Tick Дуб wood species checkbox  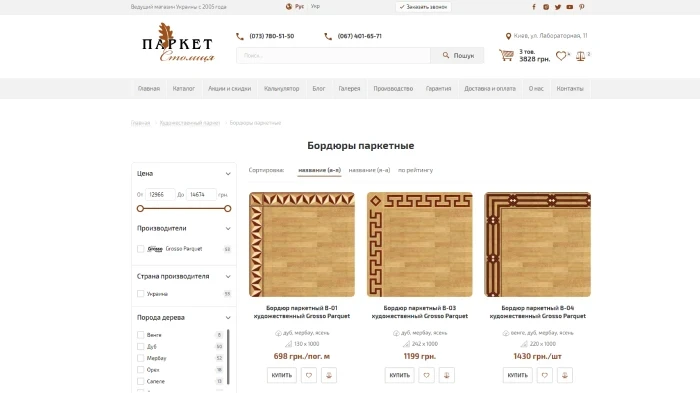141,347
